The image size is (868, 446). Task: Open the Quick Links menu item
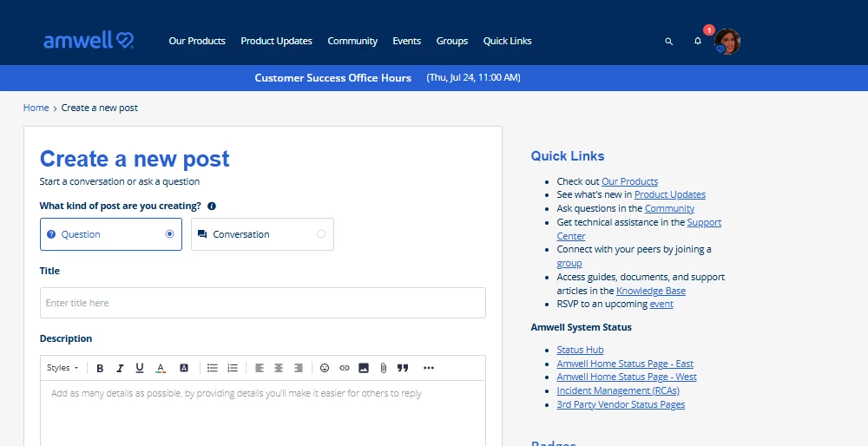coord(507,41)
